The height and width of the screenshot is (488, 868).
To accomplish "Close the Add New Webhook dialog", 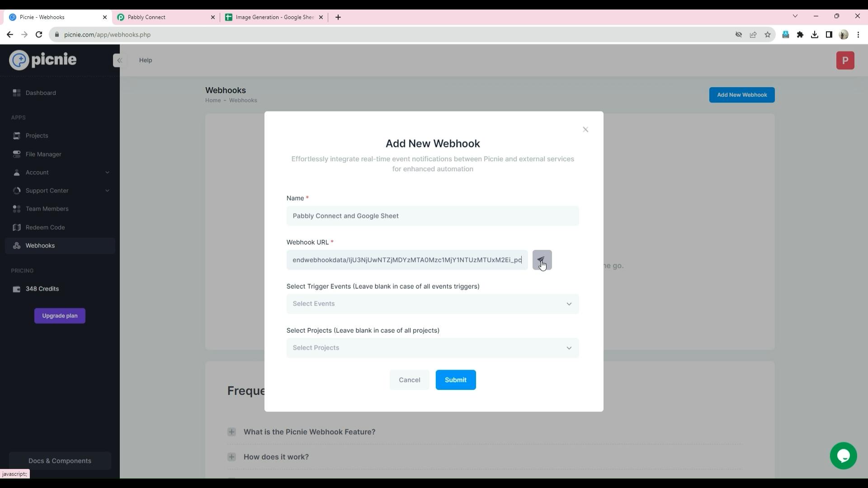I will (585, 130).
